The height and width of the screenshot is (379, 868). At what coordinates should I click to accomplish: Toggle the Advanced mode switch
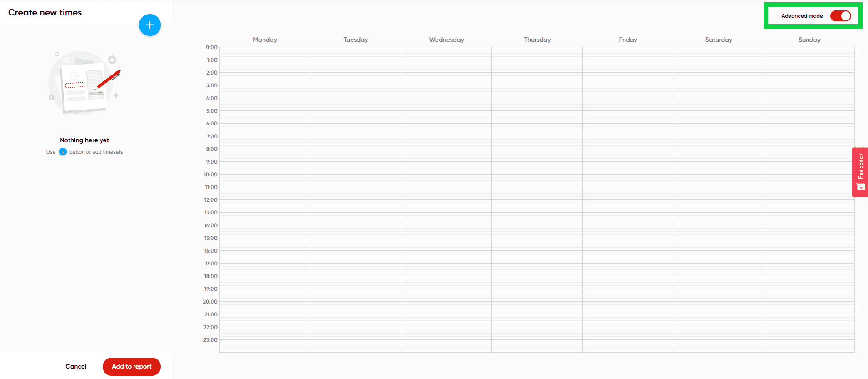pos(840,16)
